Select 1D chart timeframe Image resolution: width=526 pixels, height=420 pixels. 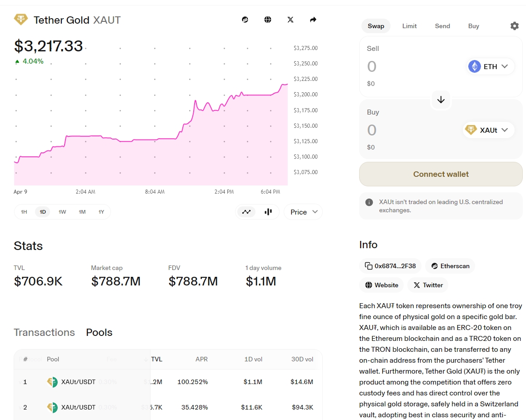point(43,212)
